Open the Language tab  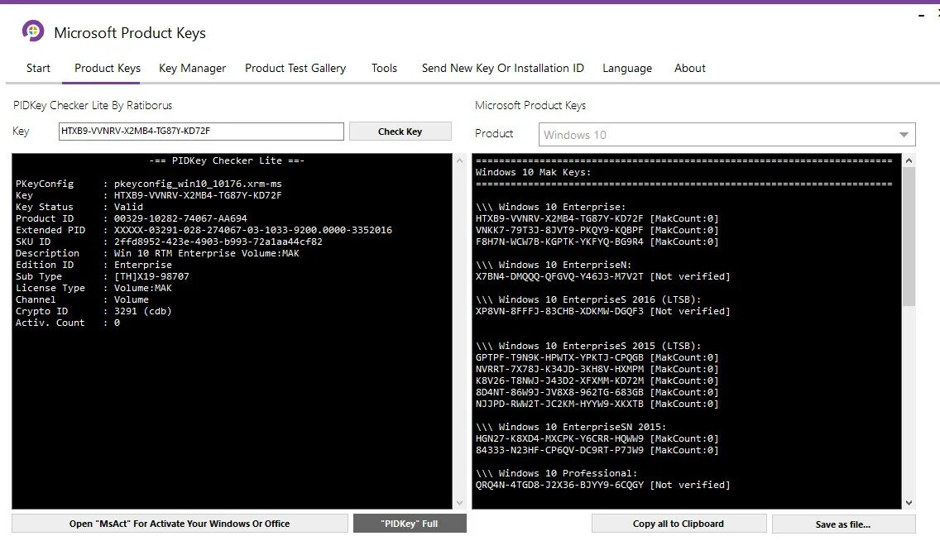(627, 69)
